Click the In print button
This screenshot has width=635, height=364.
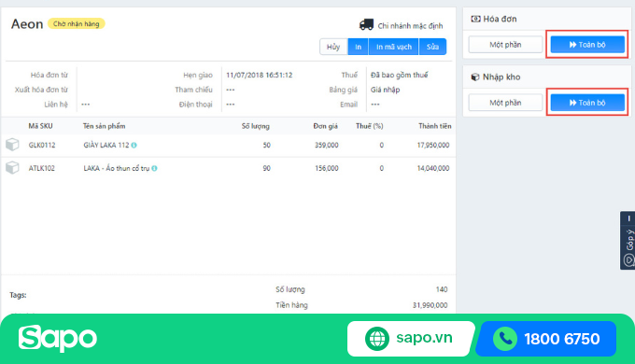click(x=358, y=47)
